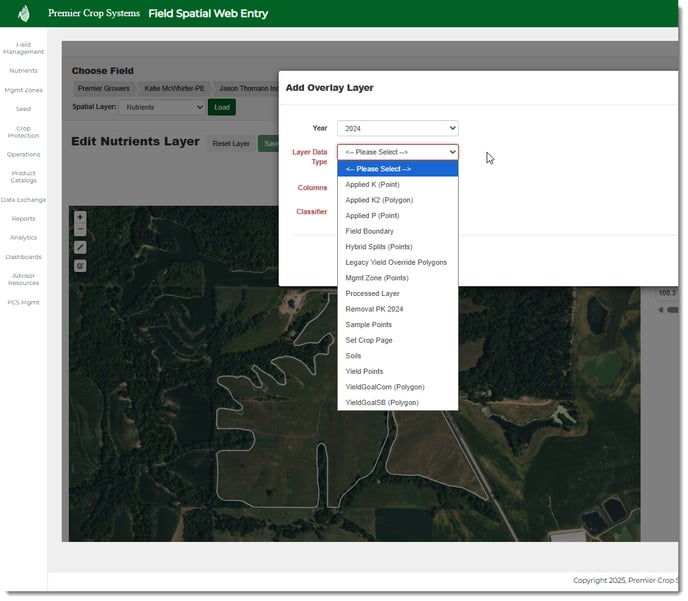Click the map zoom in (+) button
688x601 pixels.
click(x=80, y=217)
